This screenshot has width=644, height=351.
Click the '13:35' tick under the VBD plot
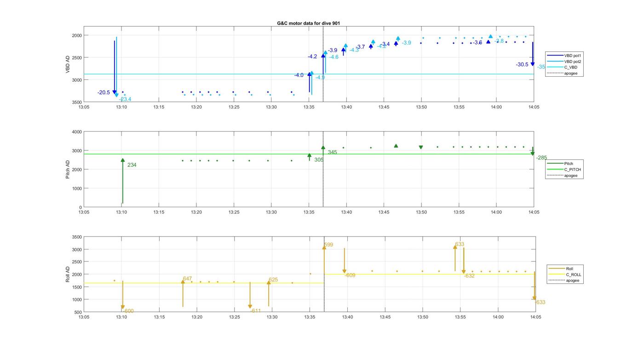(309, 107)
